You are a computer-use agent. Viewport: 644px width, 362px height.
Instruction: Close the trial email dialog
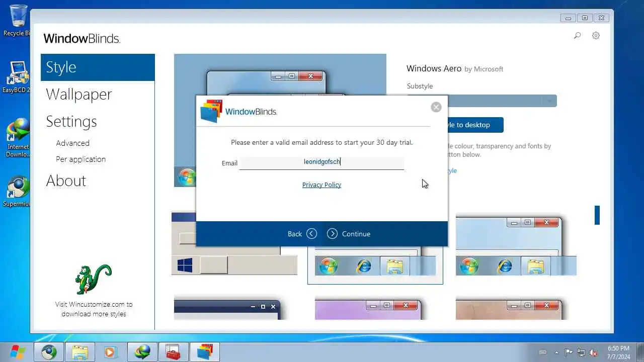pyautogui.click(x=436, y=107)
